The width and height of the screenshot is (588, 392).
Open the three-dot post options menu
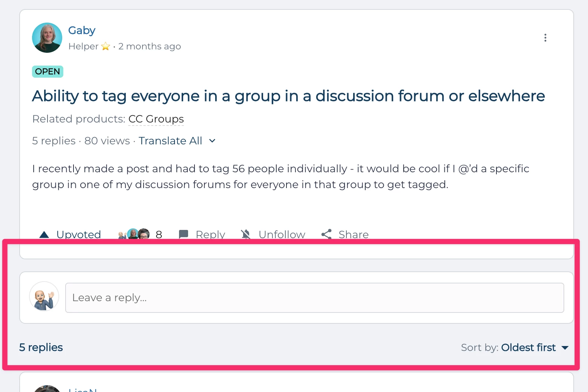[545, 38]
